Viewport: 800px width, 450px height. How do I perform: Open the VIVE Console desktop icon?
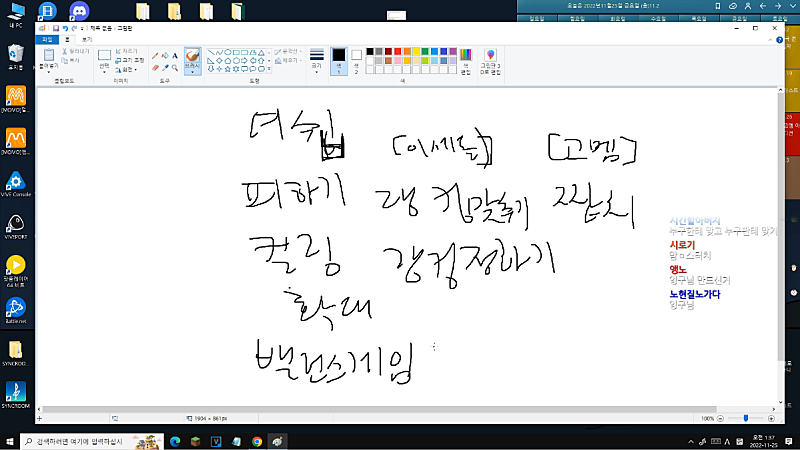point(16,184)
